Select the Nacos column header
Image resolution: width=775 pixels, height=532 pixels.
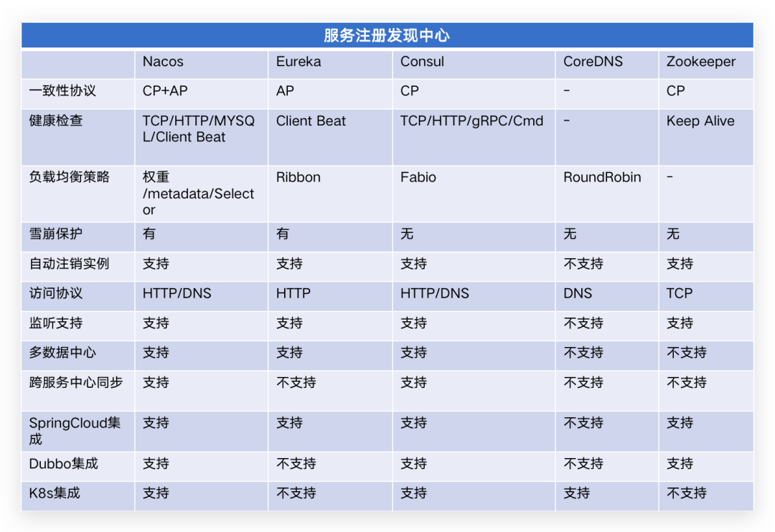point(163,62)
